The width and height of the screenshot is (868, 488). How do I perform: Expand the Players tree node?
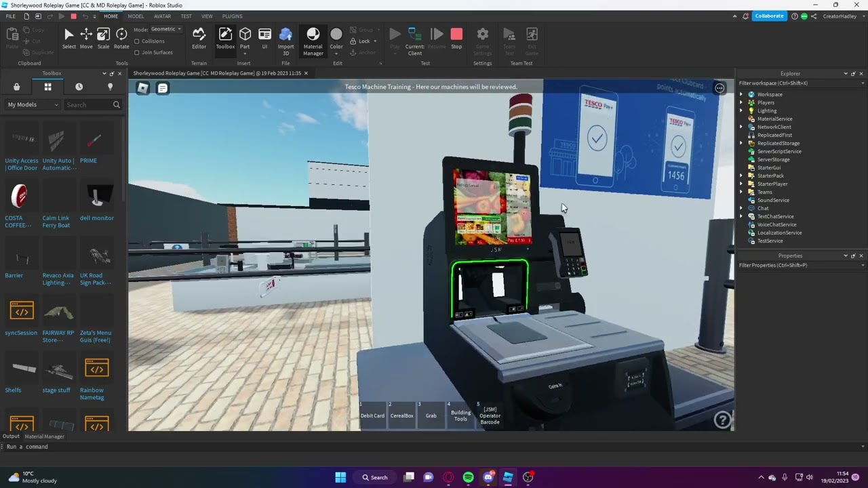click(741, 102)
